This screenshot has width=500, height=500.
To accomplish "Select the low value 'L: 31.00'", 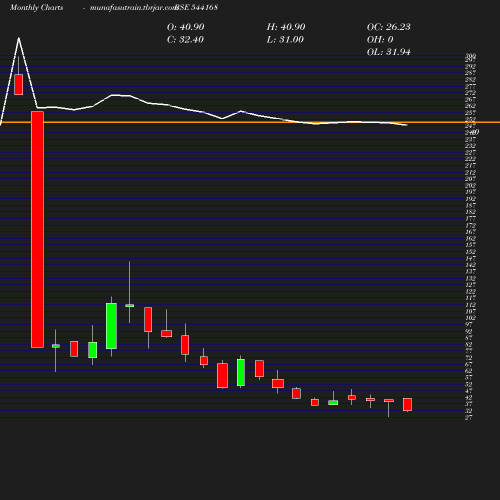I will 285,40.
